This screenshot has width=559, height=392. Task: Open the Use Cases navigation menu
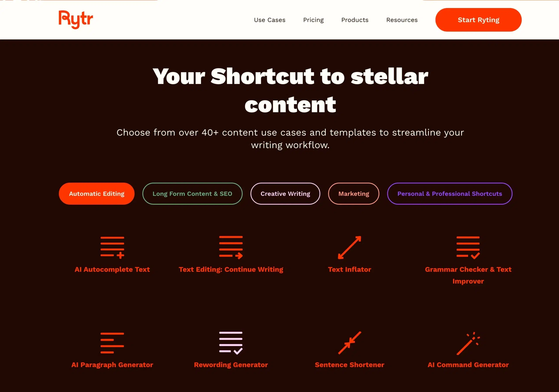(269, 19)
